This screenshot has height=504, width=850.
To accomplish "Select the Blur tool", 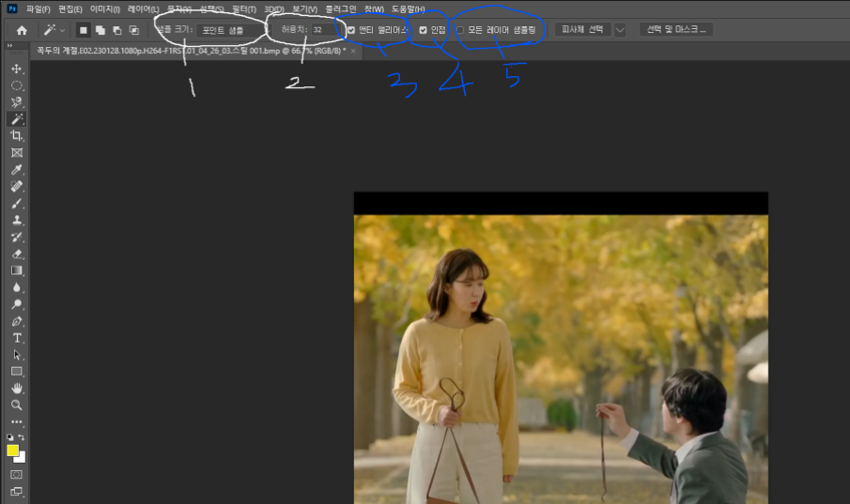I will click(17, 287).
